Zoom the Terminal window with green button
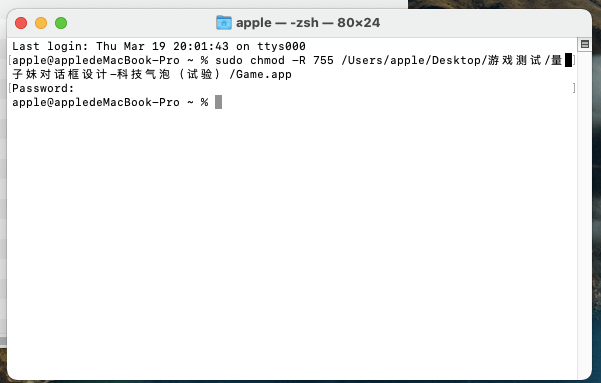This screenshot has width=601, height=383. [61, 23]
